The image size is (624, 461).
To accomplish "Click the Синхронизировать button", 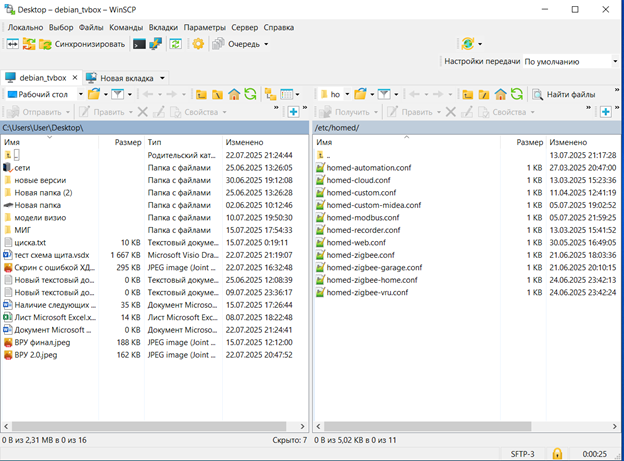I will 82,44.
